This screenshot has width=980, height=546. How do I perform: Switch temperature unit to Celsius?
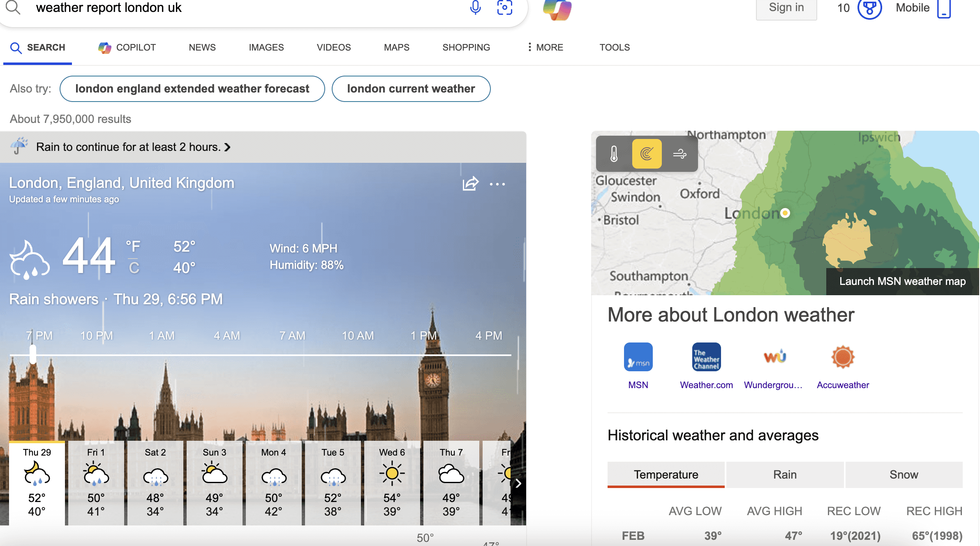[134, 268]
